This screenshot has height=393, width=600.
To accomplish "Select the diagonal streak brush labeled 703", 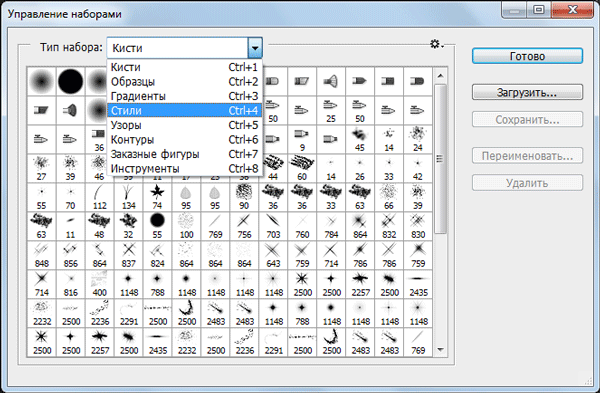I will (273, 227).
